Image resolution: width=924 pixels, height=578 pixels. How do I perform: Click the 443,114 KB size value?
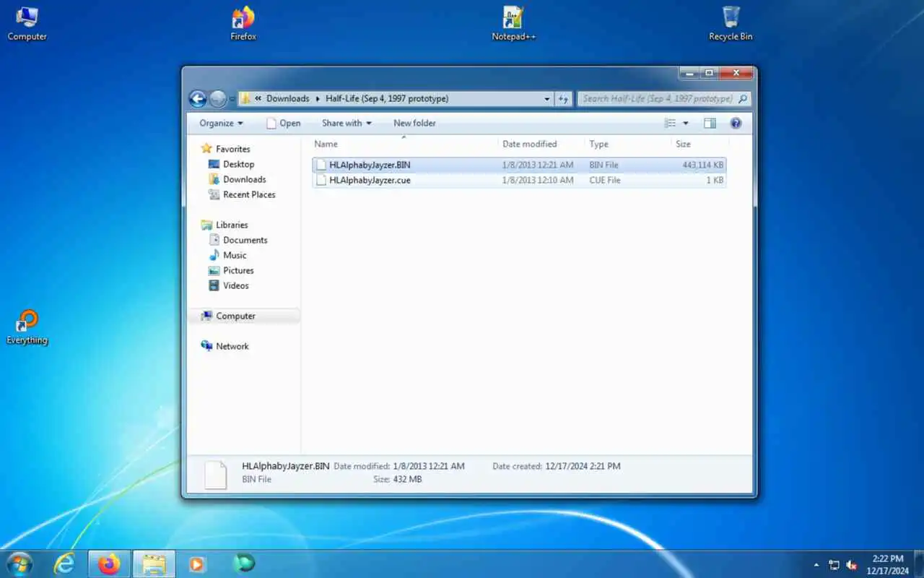coord(702,165)
